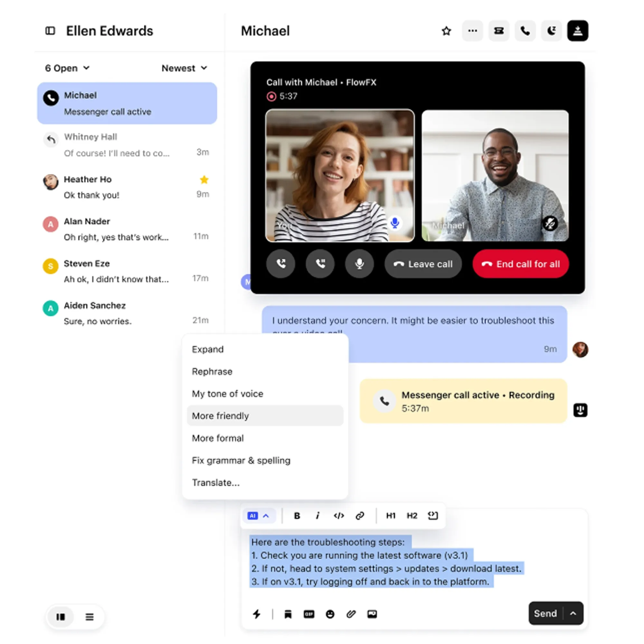Select Expand from AI menu
This screenshot has height=644, width=644.
pos(265,349)
